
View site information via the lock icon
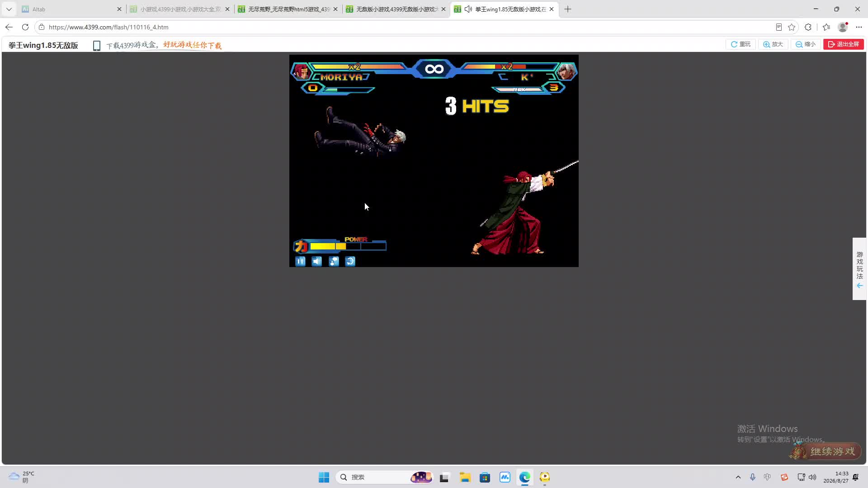click(42, 27)
